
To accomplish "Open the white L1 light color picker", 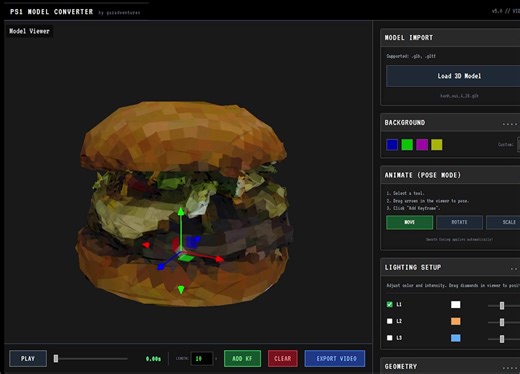I will (456, 305).
